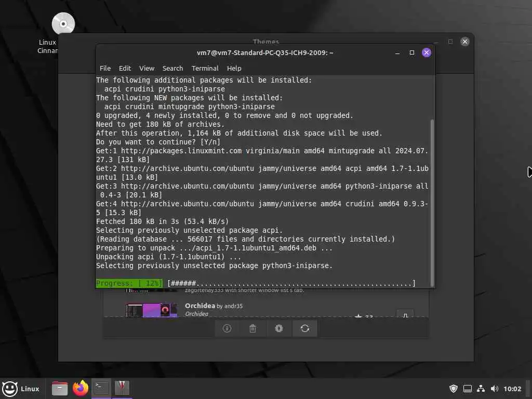Click the Orchidea theme title
This screenshot has width=532, height=399.
click(200, 305)
